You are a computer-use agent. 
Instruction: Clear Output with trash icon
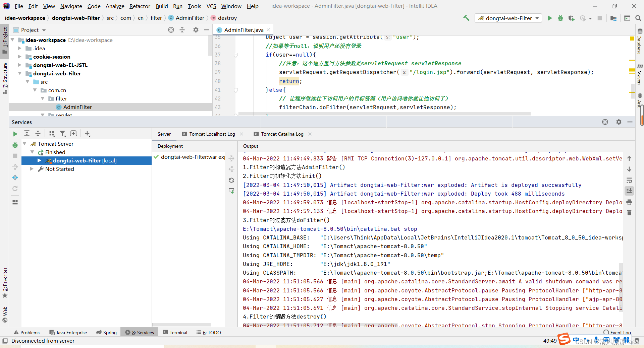pyautogui.click(x=629, y=213)
